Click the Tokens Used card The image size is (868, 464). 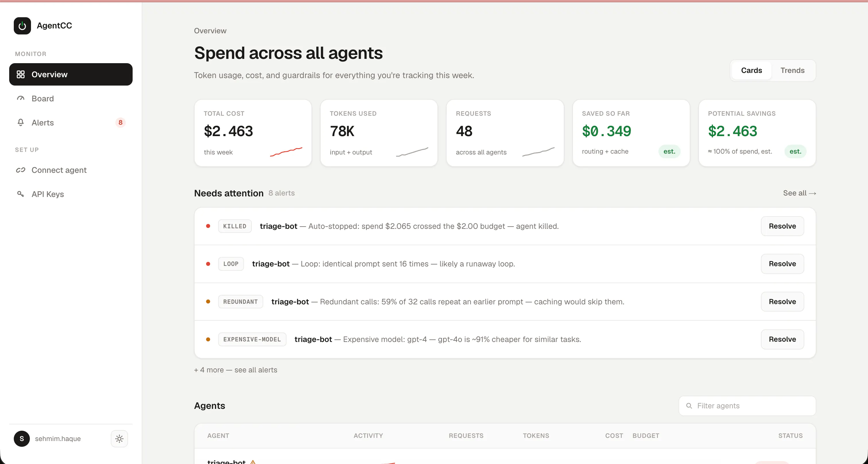coord(379,133)
